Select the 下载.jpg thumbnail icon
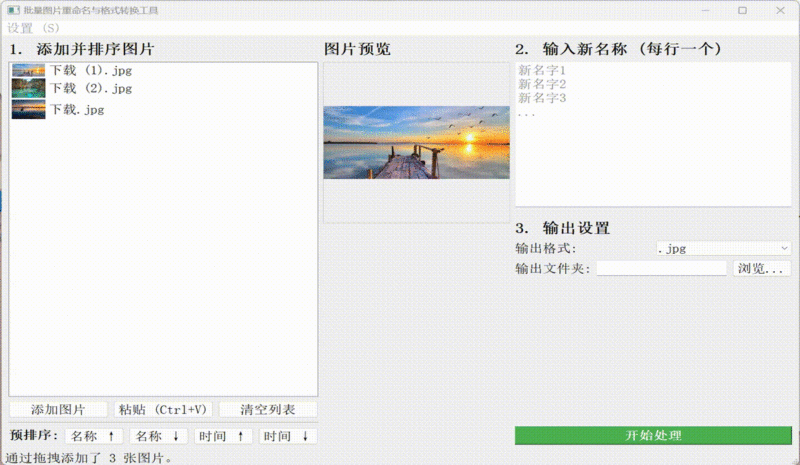 28,110
